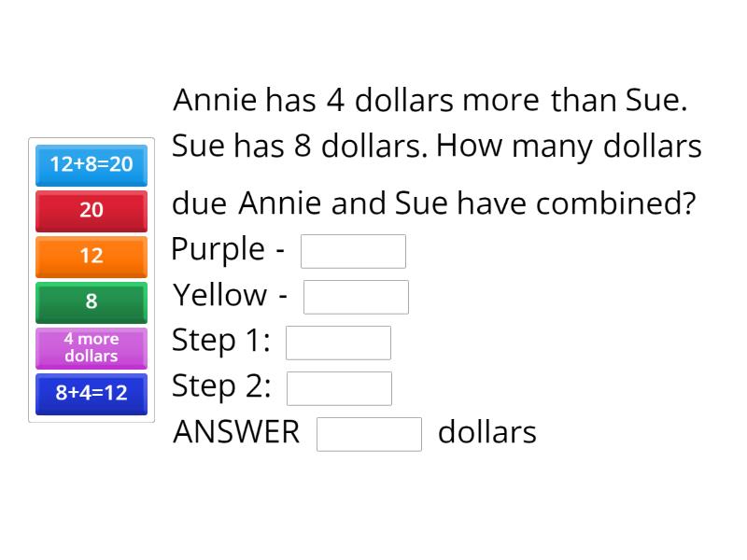Click the word 'dollars' after the answer box
The width and height of the screenshot is (747, 560).
coord(487,433)
